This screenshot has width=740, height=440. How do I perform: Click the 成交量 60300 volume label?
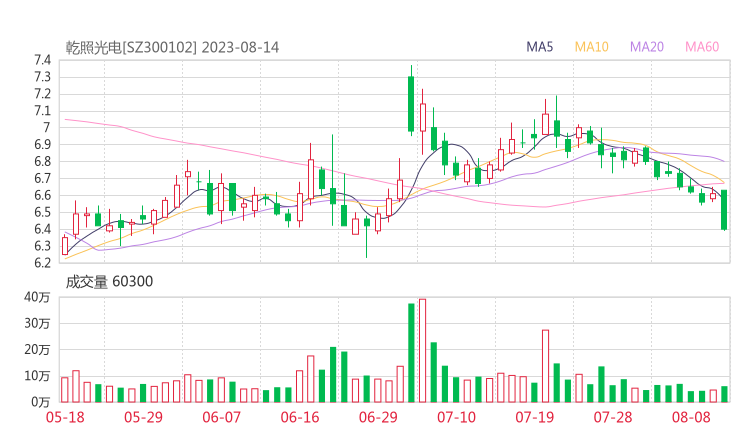[109, 281]
